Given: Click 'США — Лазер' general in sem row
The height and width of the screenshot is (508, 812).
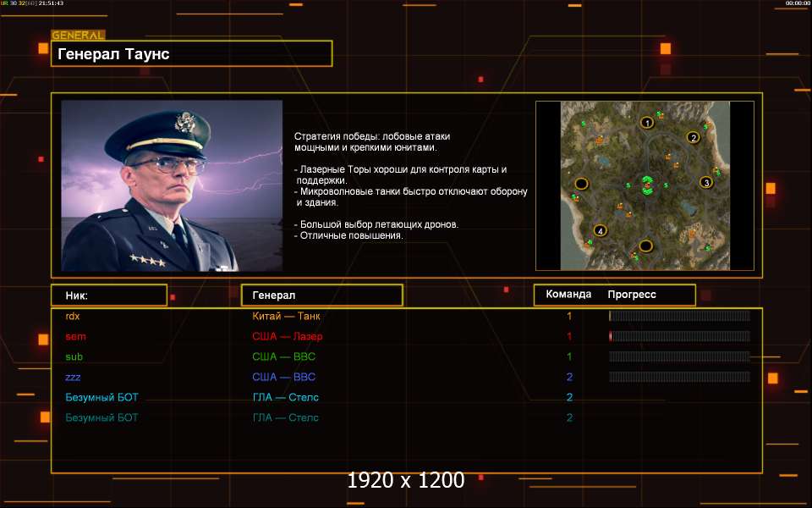Looking at the screenshot, I should coord(288,336).
